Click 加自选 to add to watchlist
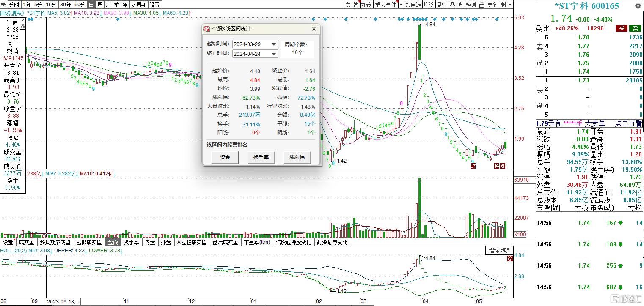The image size is (644, 306). tap(413, 5)
